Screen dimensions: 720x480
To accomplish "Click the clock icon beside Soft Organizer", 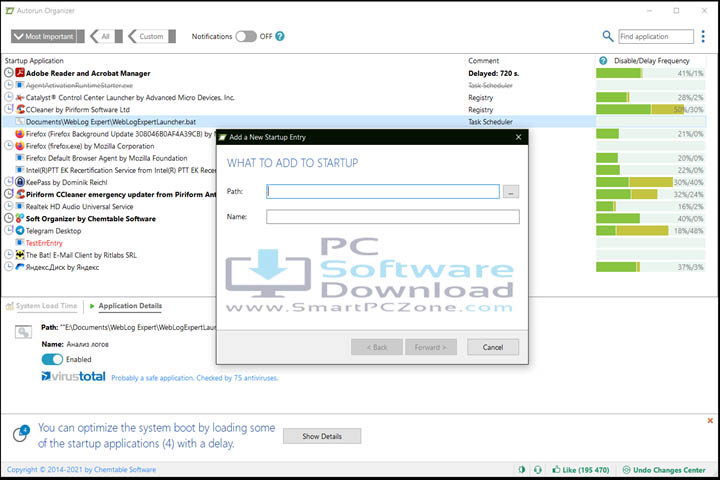I will 9,218.
